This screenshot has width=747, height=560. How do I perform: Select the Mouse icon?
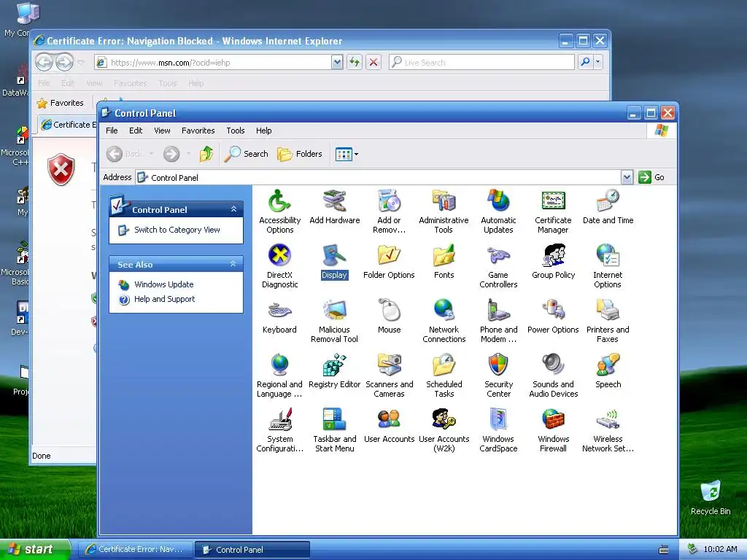(x=390, y=316)
